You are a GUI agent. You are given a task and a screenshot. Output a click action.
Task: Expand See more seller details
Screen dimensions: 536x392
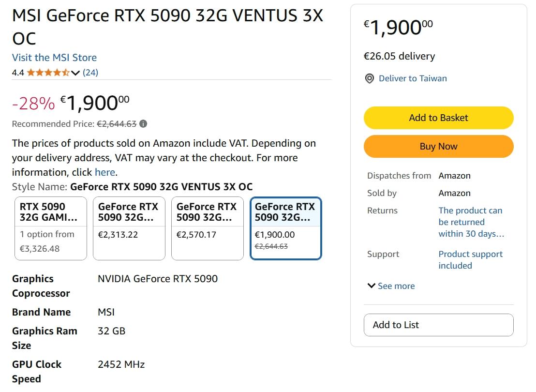(391, 286)
